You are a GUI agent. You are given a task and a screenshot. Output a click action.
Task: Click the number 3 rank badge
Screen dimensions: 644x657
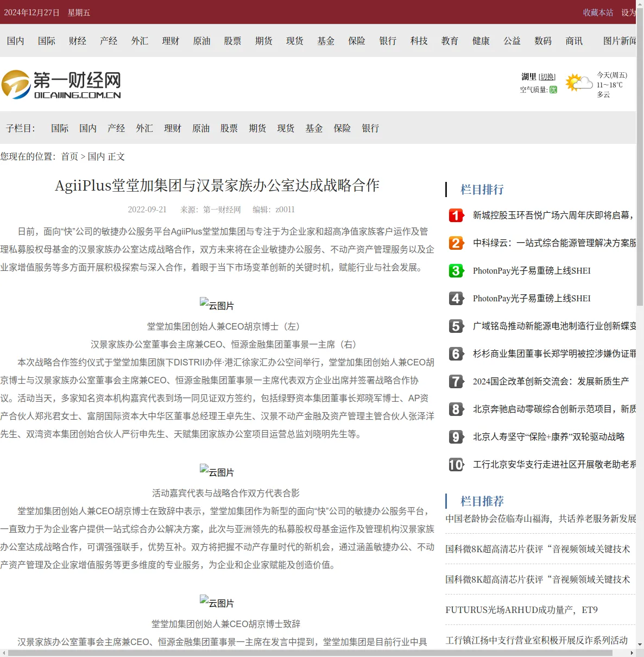pos(456,271)
